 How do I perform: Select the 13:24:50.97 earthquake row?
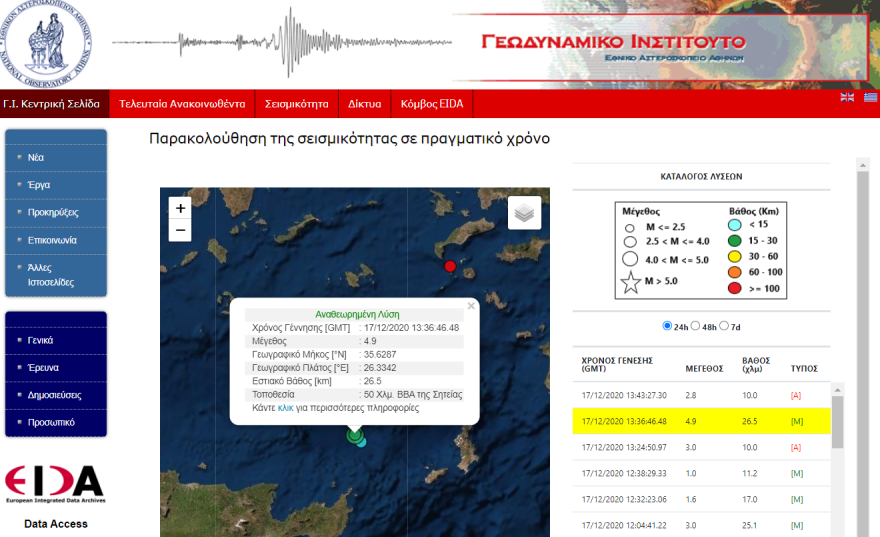point(701,447)
